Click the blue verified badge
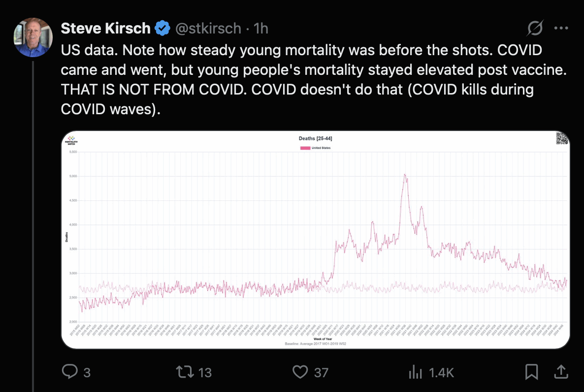Image resolution: width=584 pixels, height=392 pixels. 162,29
